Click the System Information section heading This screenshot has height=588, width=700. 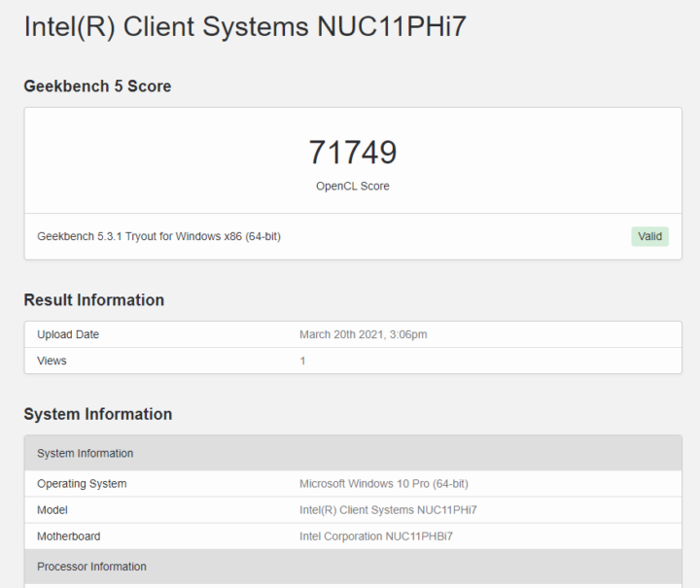pyautogui.click(x=98, y=414)
